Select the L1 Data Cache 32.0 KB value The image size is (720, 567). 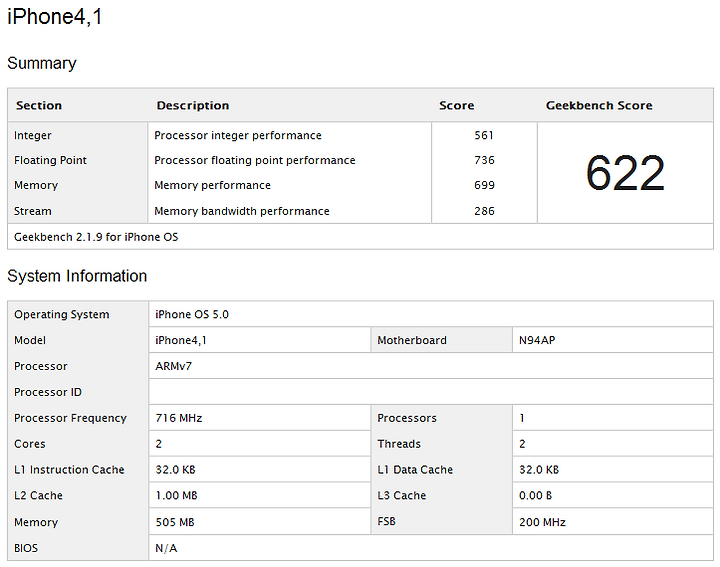coord(539,470)
